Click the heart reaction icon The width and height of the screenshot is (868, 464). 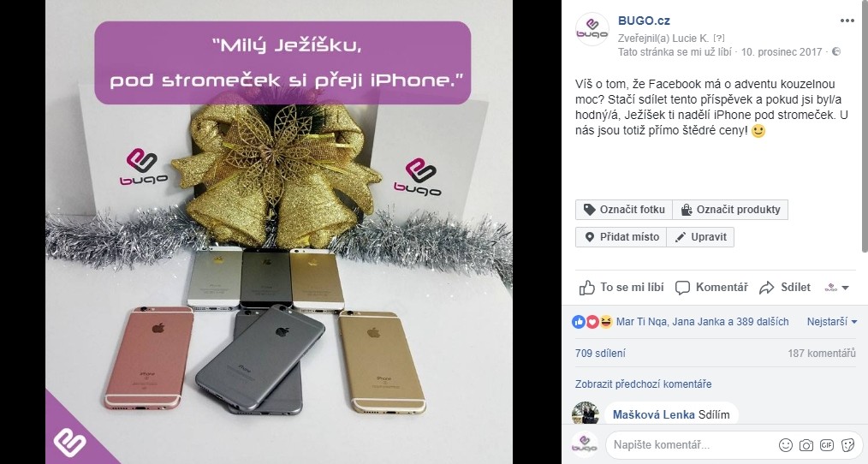[592, 322]
